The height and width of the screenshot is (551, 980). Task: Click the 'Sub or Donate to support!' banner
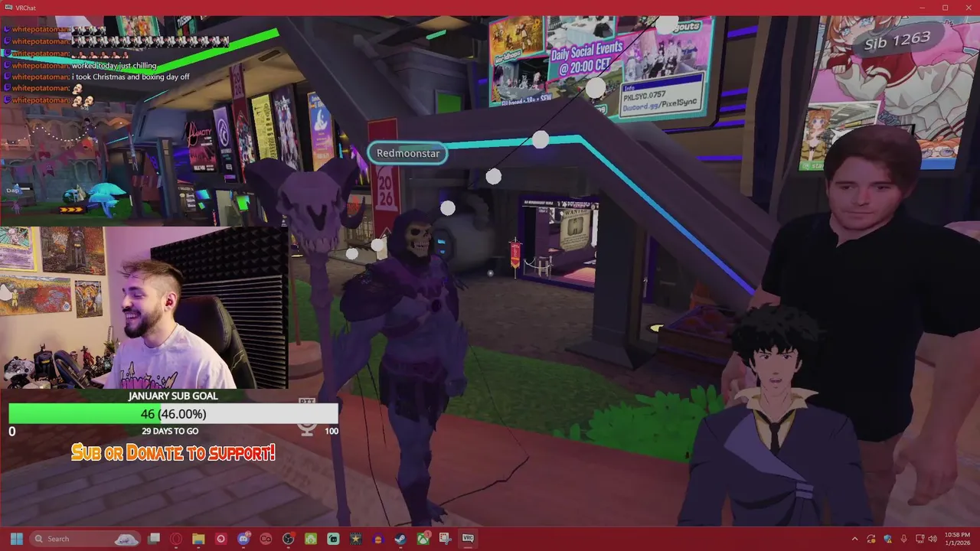[x=173, y=452]
